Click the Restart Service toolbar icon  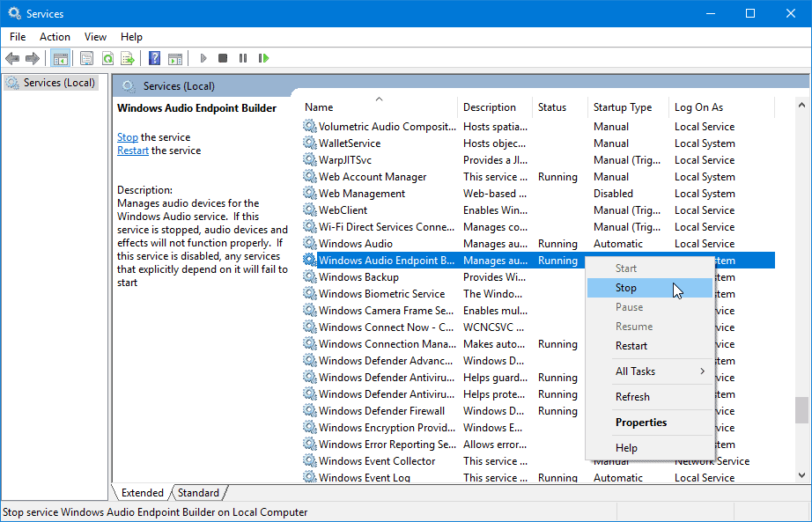tap(263, 58)
